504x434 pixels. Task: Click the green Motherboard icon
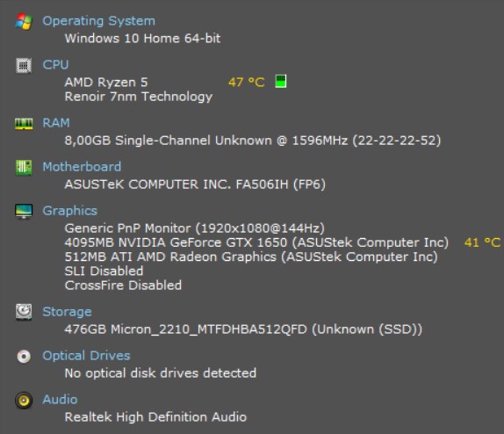24,168
